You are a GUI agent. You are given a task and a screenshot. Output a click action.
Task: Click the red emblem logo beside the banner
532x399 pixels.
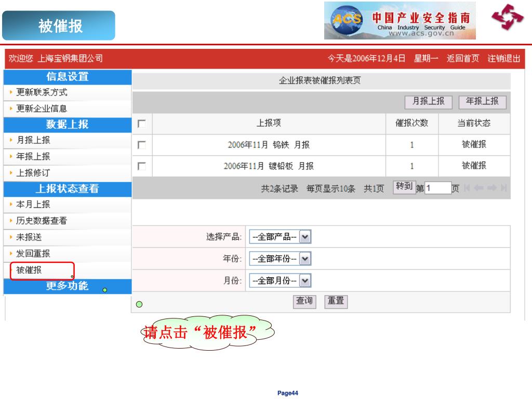(508, 17)
